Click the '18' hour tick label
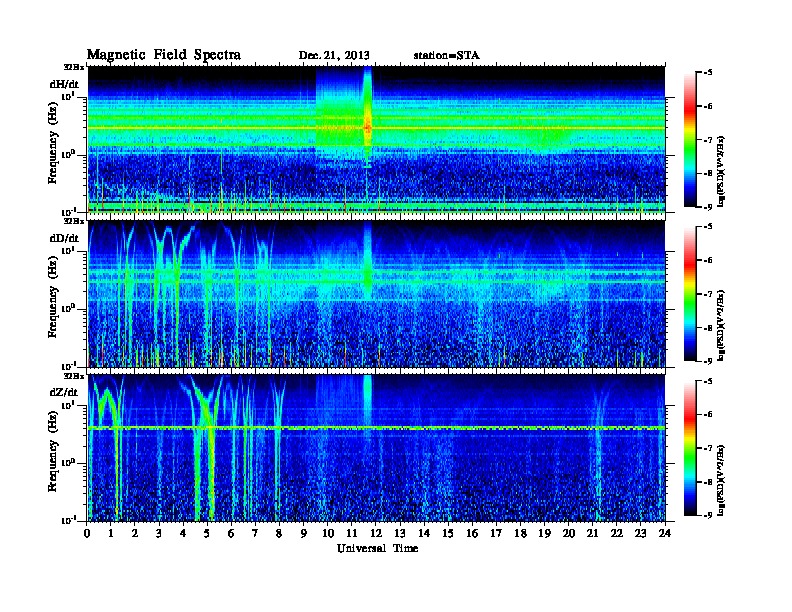792x612 pixels. coord(520,533)
